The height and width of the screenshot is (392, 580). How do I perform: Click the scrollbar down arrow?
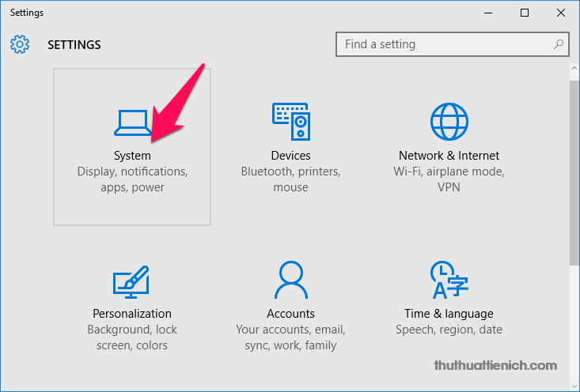pos(574,386)
